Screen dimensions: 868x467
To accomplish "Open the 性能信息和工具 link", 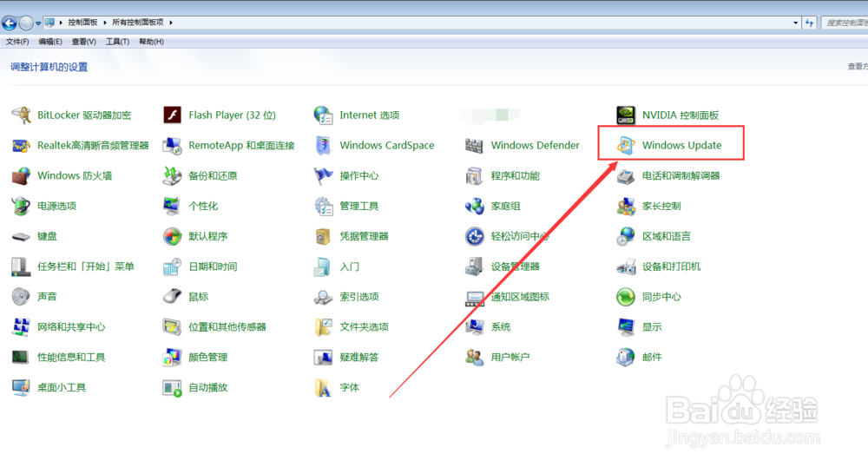I will click(71, 358).
